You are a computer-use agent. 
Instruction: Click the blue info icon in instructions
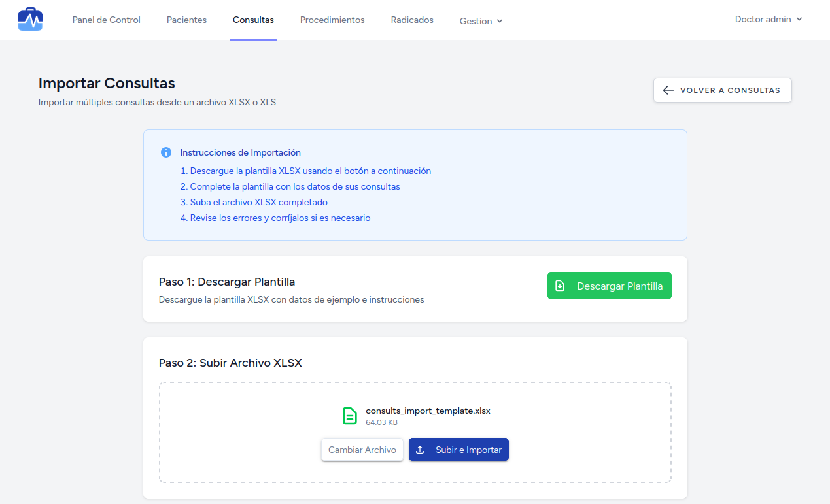tap(166, 152)
